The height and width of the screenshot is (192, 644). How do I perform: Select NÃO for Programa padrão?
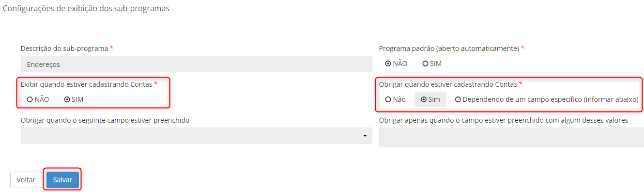tap(396, 64)
